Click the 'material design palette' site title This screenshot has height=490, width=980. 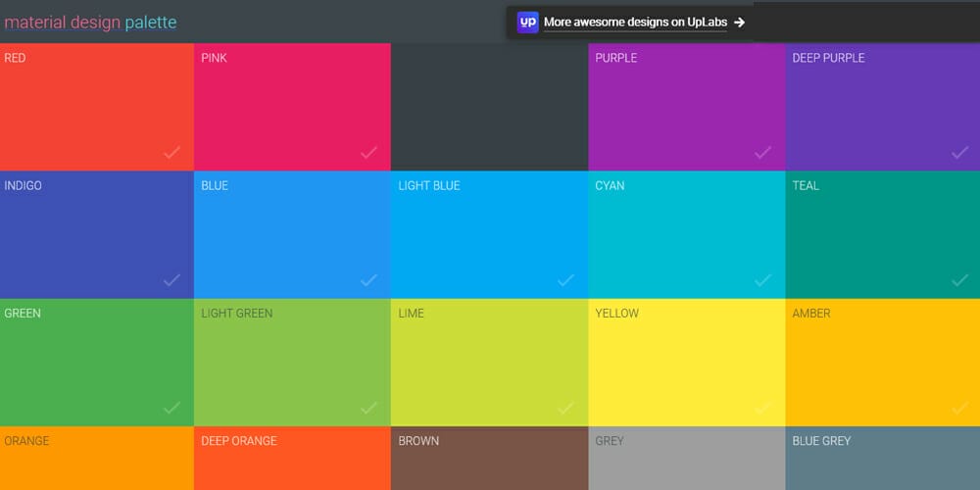pos(90,23)
